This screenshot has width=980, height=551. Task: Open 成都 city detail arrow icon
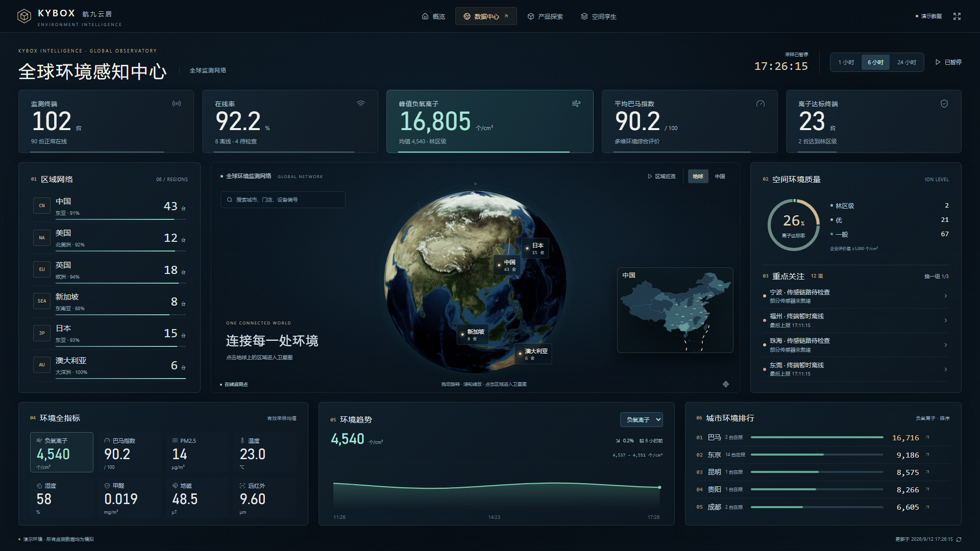tap(927, 507)
